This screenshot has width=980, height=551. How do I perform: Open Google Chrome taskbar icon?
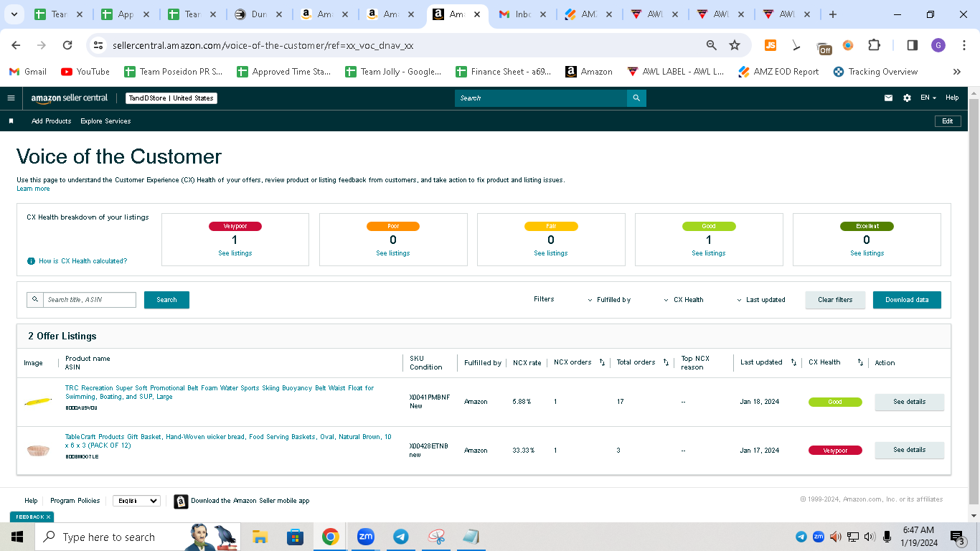coord(330,537)
